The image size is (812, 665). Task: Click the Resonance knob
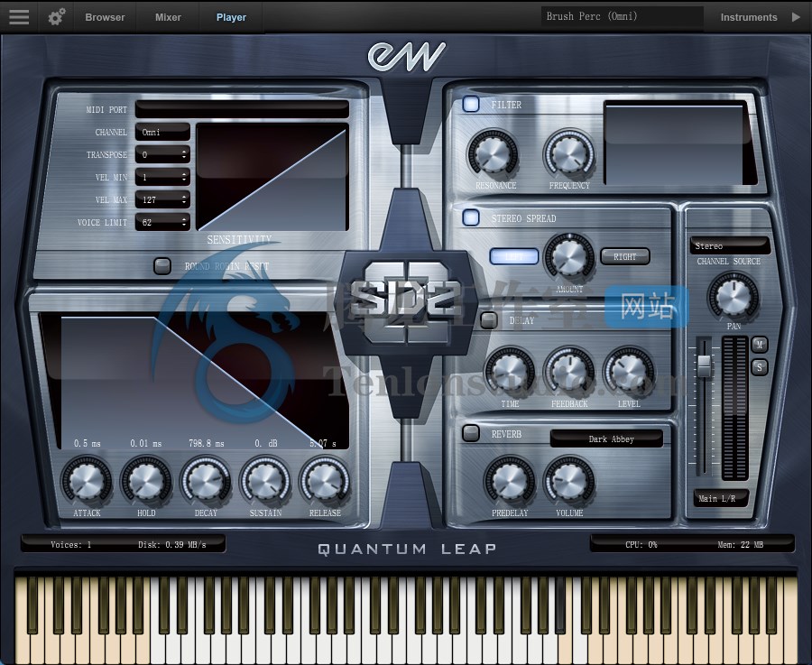click(493, 153)
